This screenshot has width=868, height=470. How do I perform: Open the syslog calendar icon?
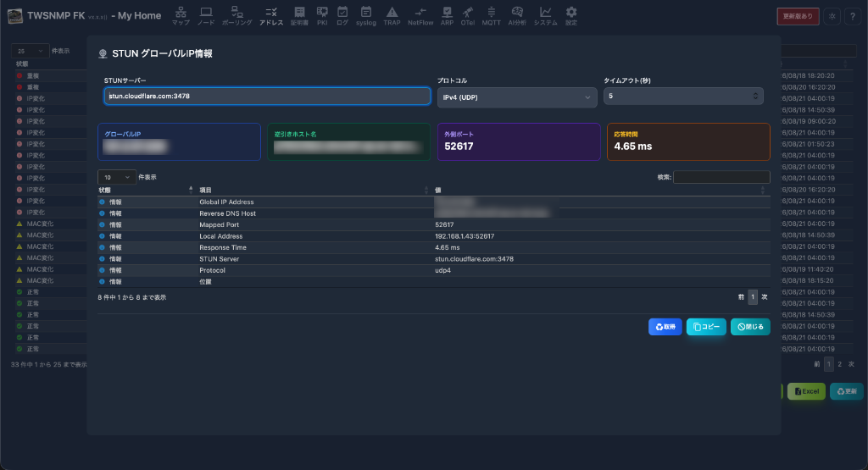[366, 15]
